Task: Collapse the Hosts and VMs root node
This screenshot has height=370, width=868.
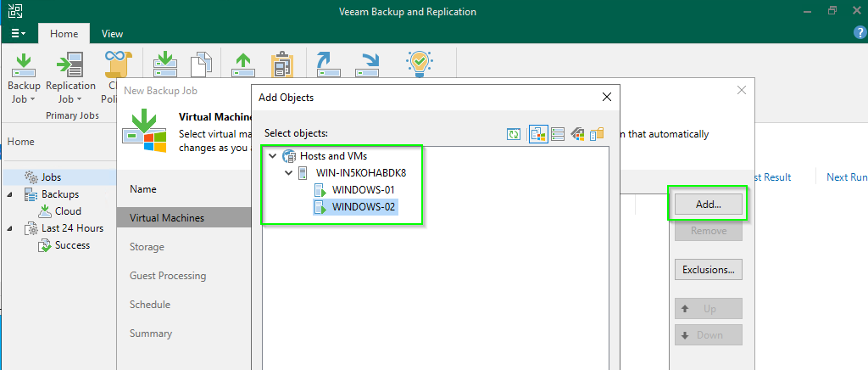Action: click(x=272, y=156)
